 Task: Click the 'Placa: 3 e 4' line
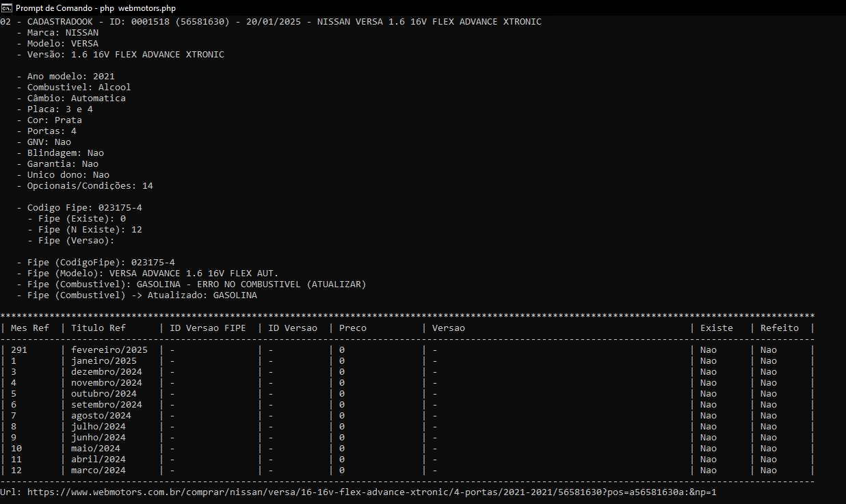55,109
